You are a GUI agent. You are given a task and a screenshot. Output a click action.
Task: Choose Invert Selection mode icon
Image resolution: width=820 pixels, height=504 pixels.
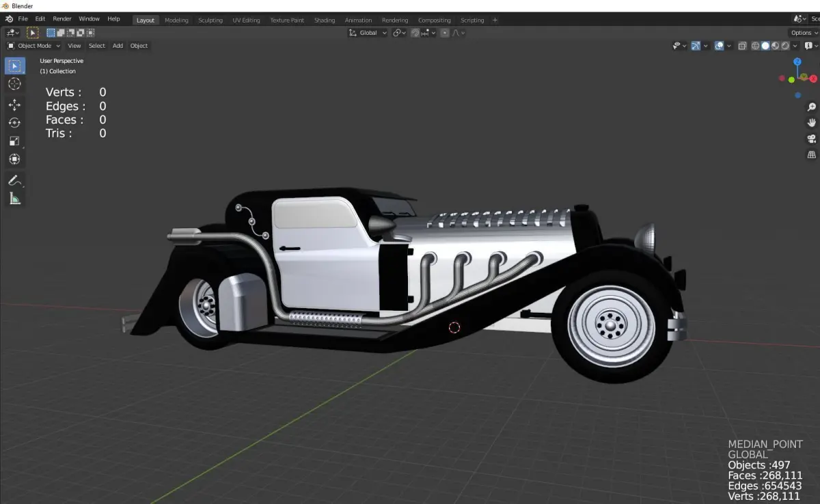click(81, 32)
